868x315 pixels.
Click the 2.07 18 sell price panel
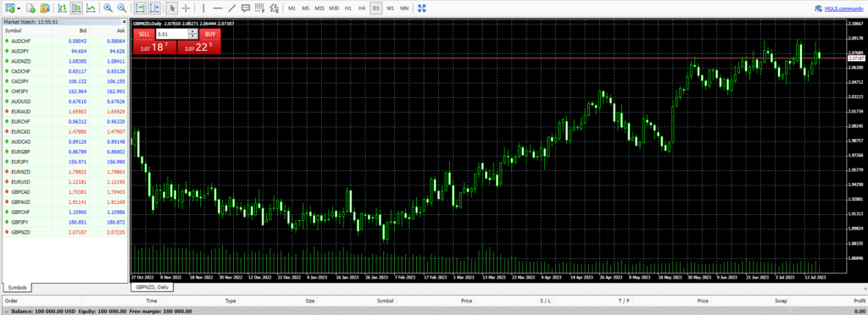click(154, 47)
